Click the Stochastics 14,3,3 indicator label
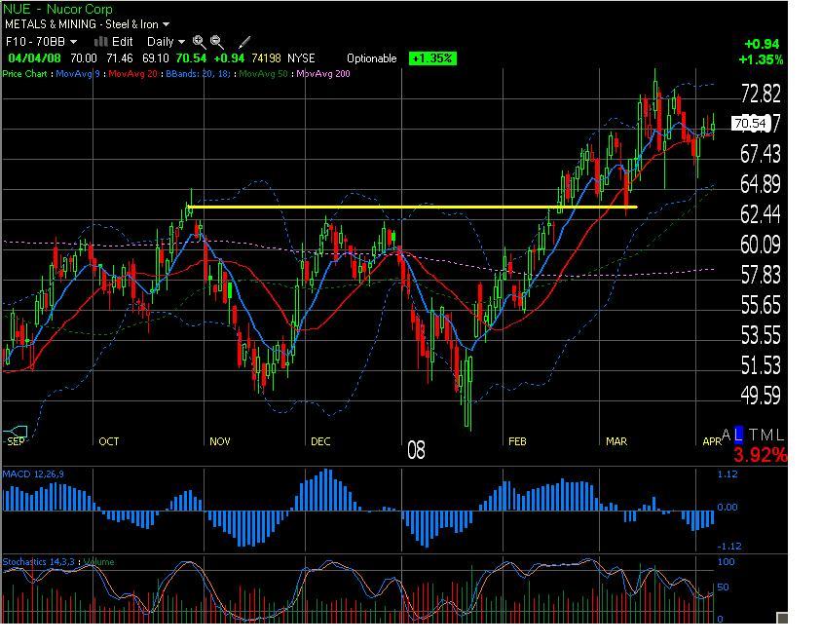Viewport: 821px width, 644px height. pyautogui.click(x=38, y=562)
